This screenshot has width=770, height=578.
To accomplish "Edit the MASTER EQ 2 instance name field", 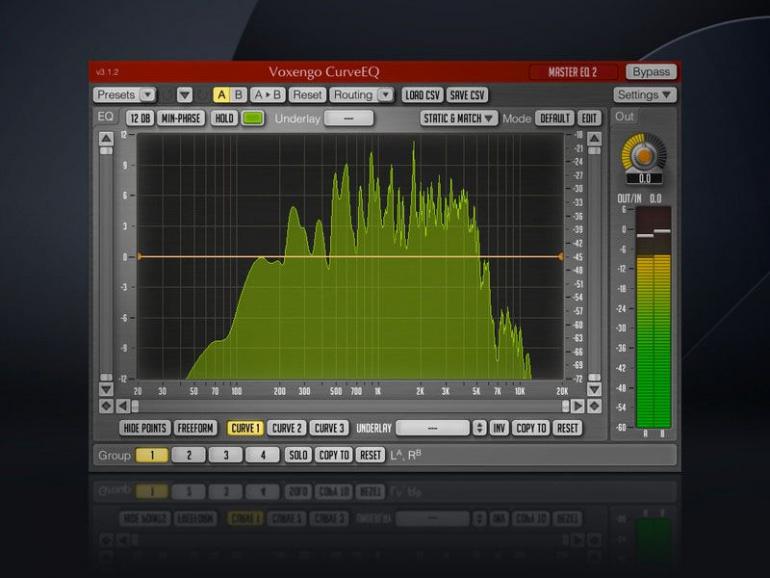I will pyautogui.click(x=573, y=72).
